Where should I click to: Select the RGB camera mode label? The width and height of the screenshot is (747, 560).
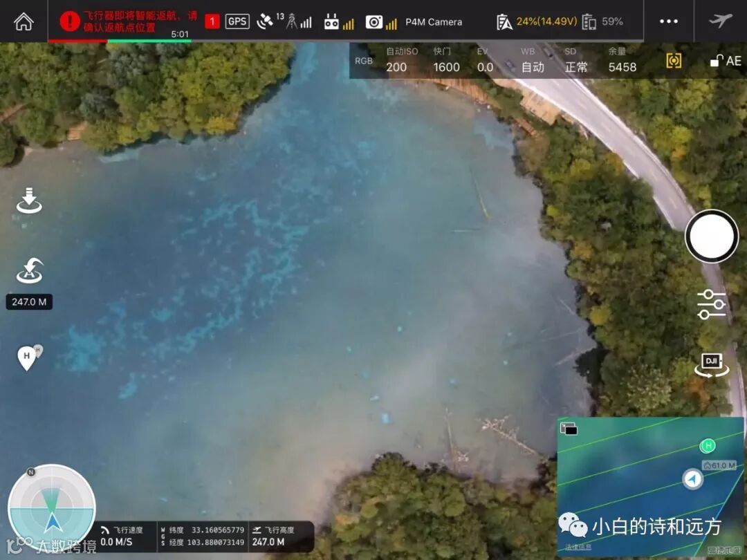coord(364,61)
